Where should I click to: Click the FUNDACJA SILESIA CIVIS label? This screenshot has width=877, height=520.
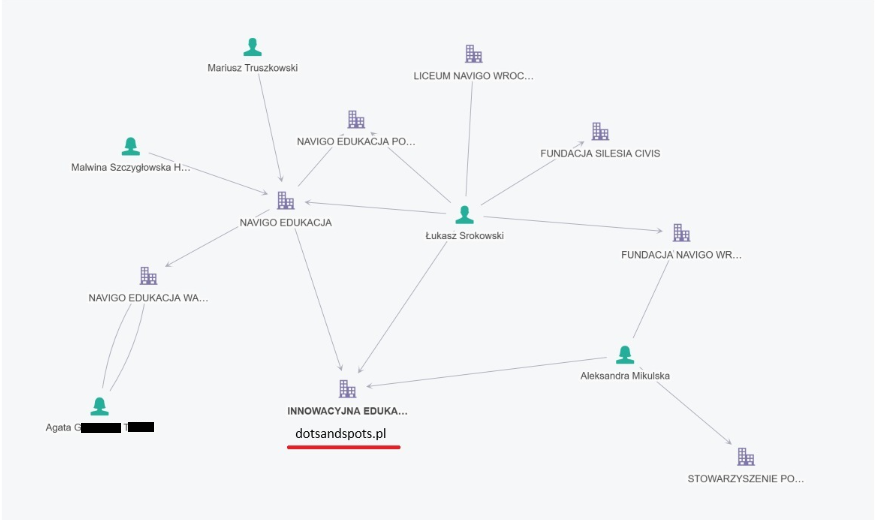pos(600,153)
